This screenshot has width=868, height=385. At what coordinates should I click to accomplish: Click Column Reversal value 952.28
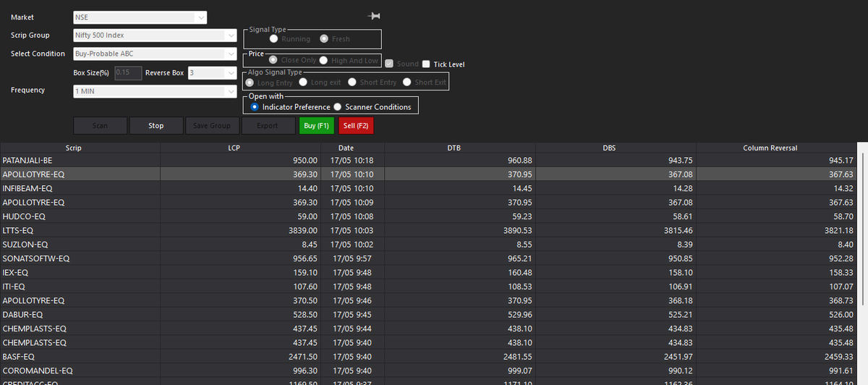click(x=841, y=258)
